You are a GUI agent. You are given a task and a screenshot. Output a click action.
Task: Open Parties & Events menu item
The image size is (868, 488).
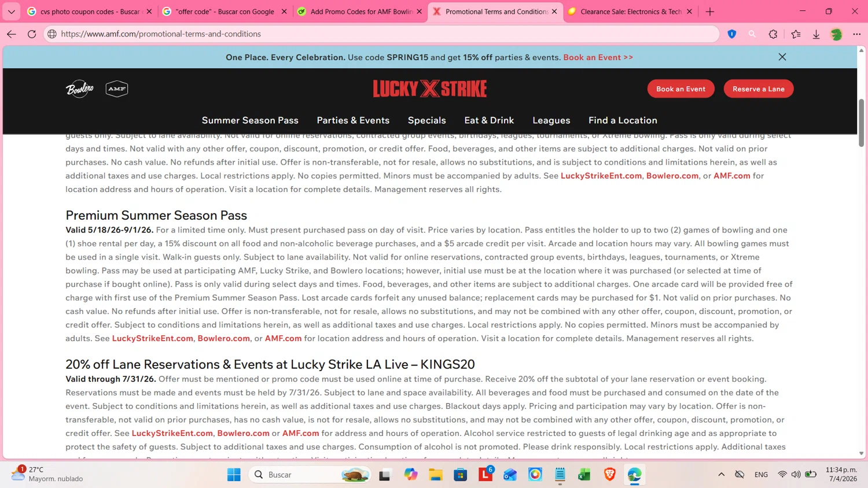(353, 120)
